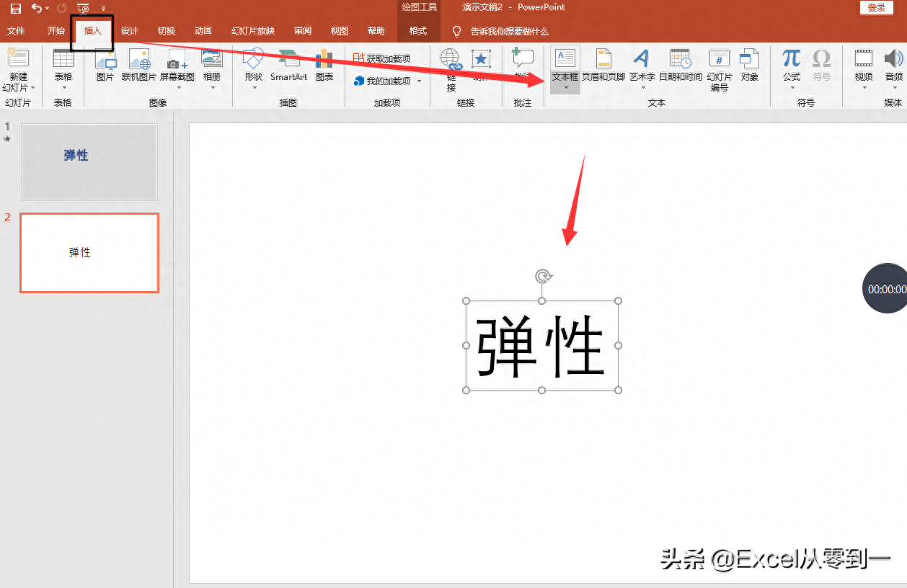The width and height of the screenshot is (907, 588).
Task: Click the 登录 sign-in button
Action: 876,8
